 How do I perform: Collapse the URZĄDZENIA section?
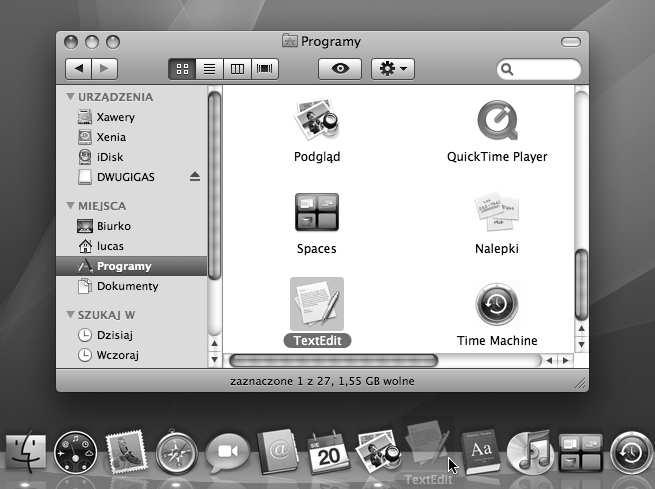tap(70, 97)
